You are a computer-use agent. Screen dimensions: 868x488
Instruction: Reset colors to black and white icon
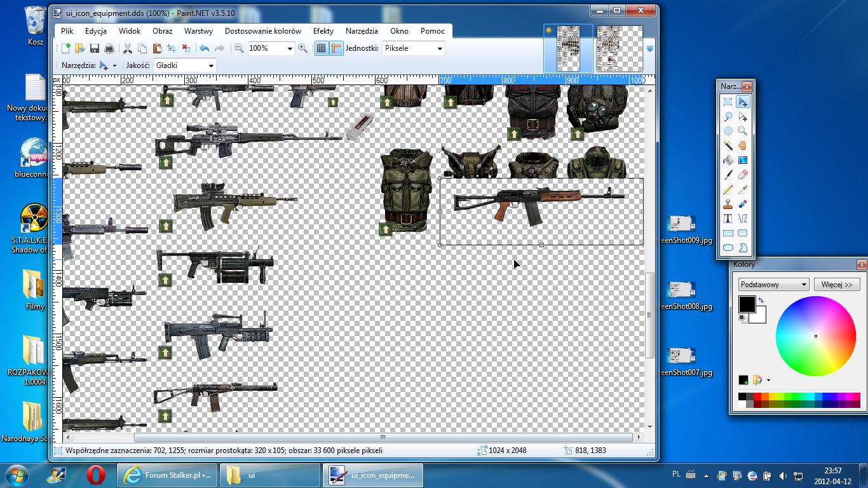coord(742,318)
